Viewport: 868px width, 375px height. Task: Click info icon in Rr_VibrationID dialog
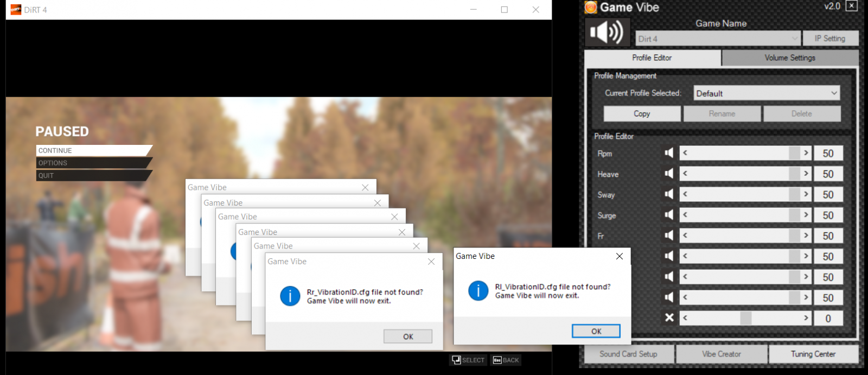290,296
